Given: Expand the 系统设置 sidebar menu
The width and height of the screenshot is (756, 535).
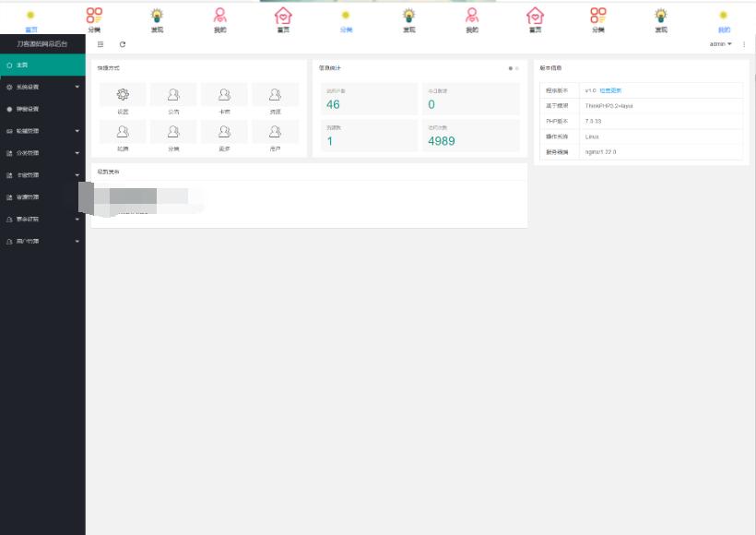Looking at the screenshot, I should (42, 87).
